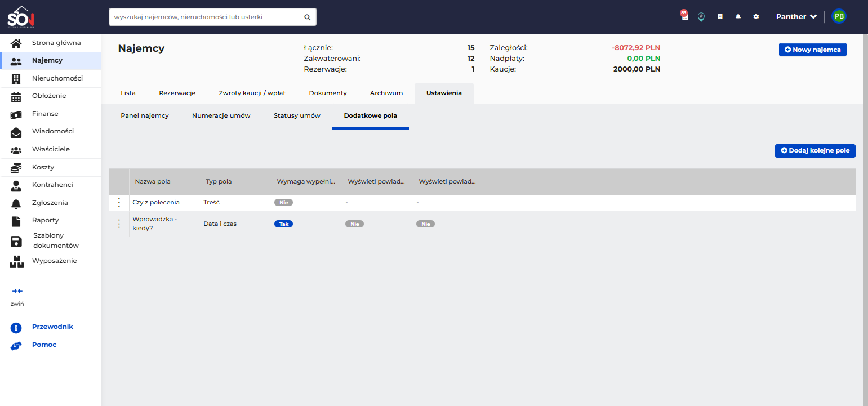
Task: Select Panel najemcy sub-tab
Action: (x=145, y=115)
